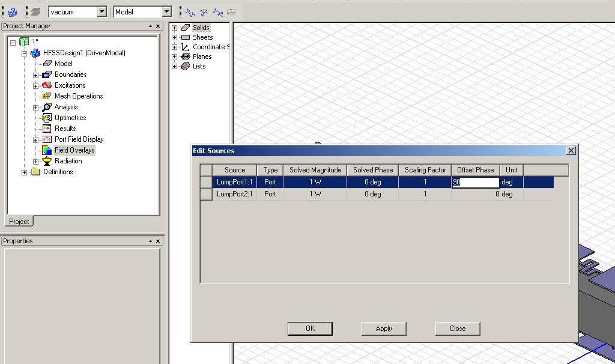Click the Definitions folder icon
This screenshot has height=364, width=615.
(35, 172)
